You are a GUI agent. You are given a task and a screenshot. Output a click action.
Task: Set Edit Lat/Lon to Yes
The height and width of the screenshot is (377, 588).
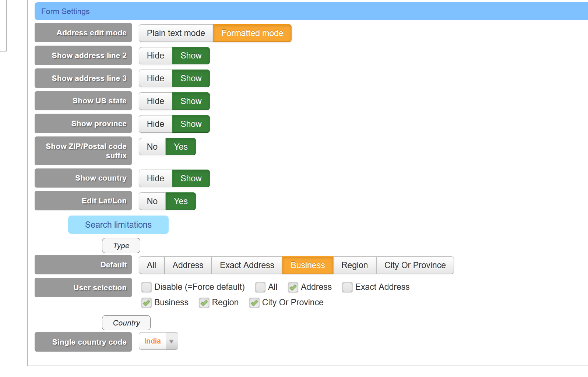pos(181,201)
